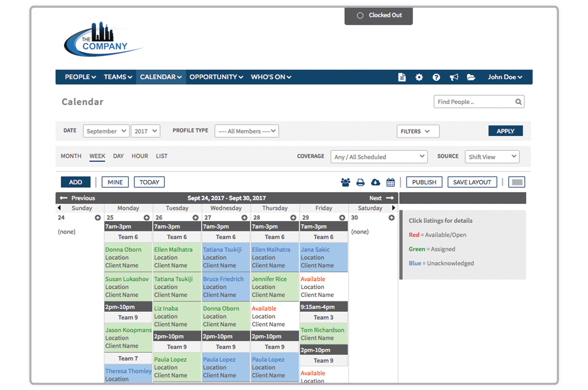588x390 pixels.
Task: Print the calendar via printer icon
Action: tap(360, 182)
